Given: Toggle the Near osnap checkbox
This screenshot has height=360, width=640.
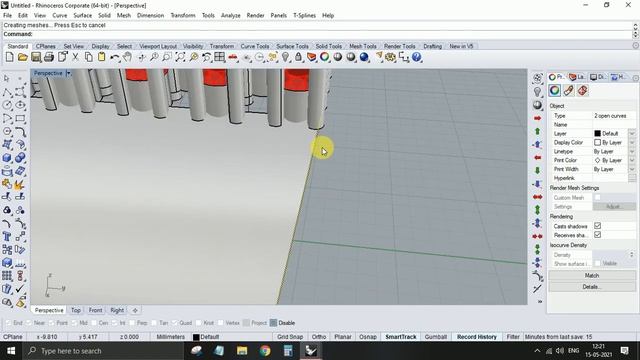Looking at the screenshot, I should tap(29, 323).
